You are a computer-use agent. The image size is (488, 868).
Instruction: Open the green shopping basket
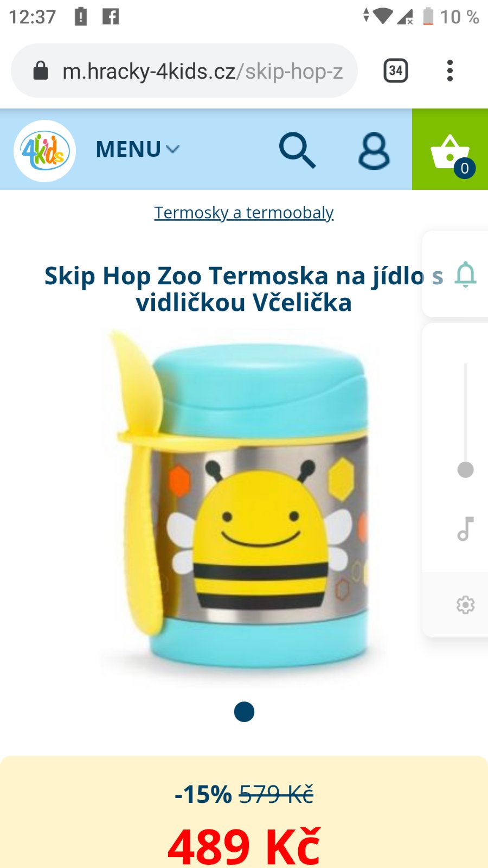click(450, 149)
